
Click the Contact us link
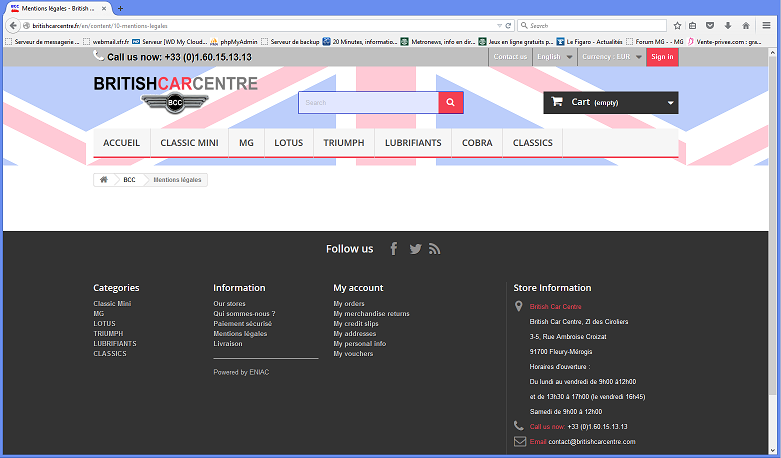[x=510, y=57]
